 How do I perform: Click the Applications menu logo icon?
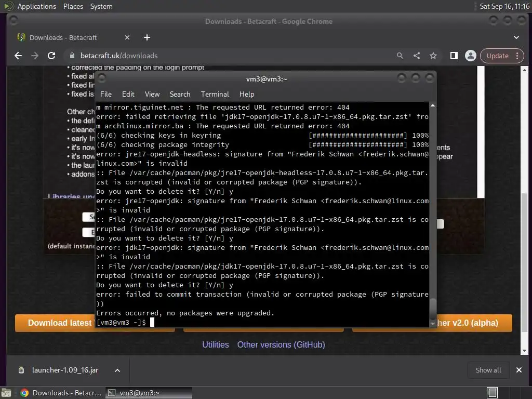pyautogui.click(x=8, y=6)
